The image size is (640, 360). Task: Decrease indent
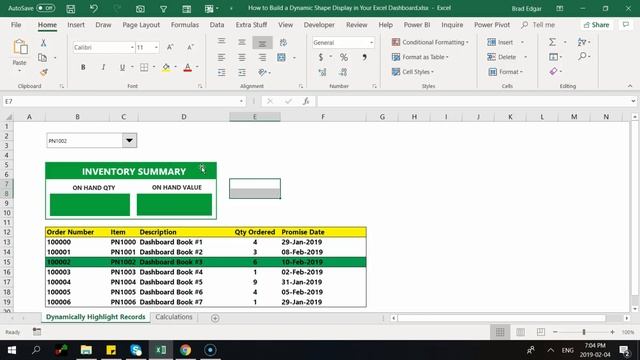point(222,72)
